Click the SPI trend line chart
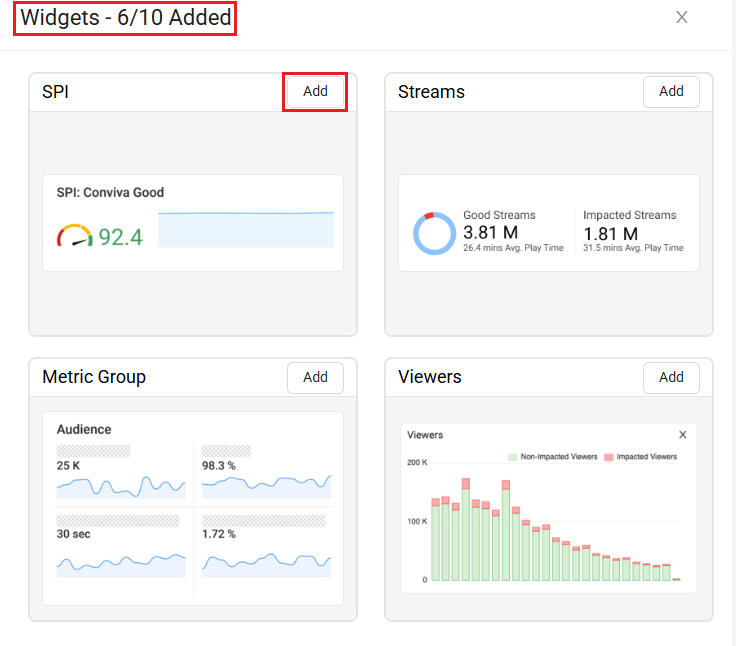 (x=246, y=230)
